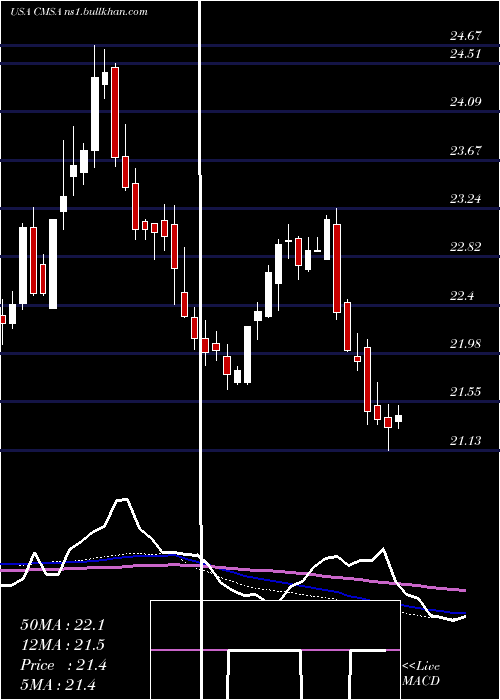Click the 24.67 price level label

466,36
